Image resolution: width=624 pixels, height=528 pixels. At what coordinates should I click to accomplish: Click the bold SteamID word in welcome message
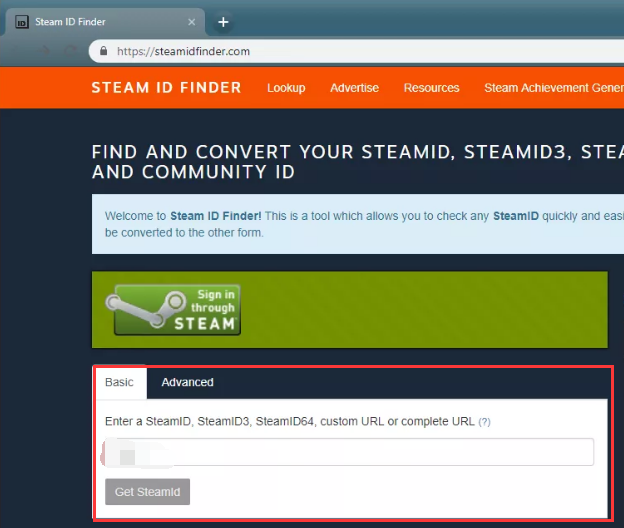(516, 216)
